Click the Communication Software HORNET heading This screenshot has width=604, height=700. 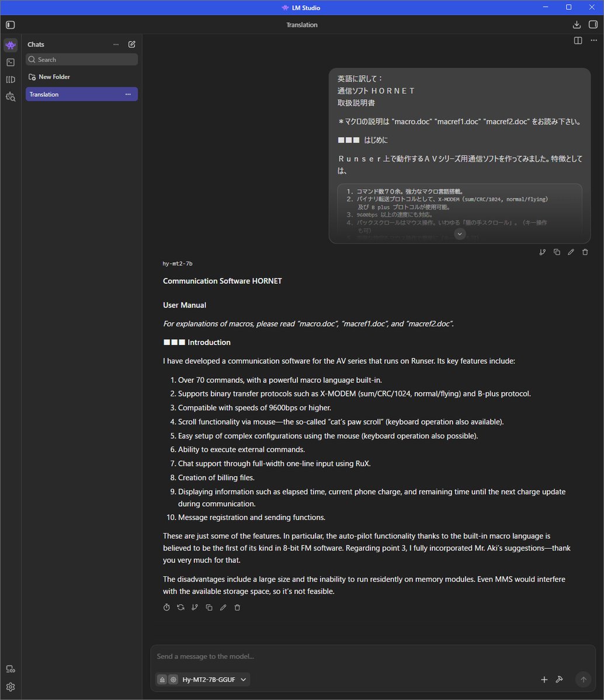pos(222,281)
